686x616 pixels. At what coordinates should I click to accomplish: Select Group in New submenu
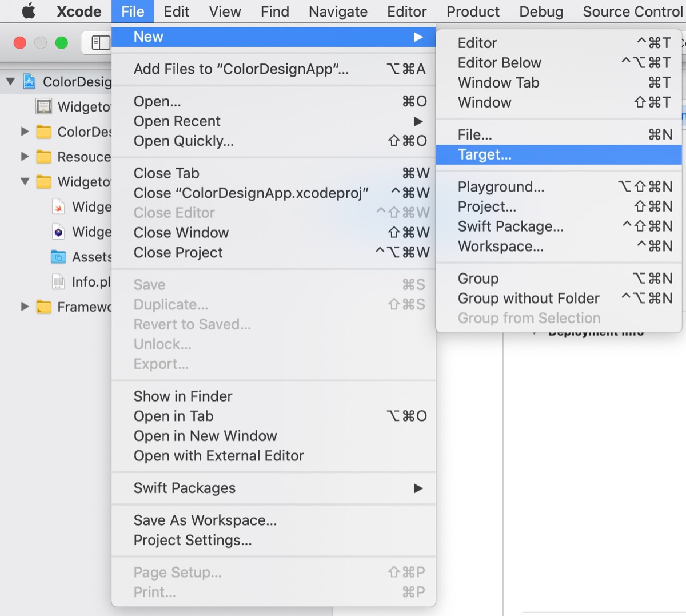559,279
